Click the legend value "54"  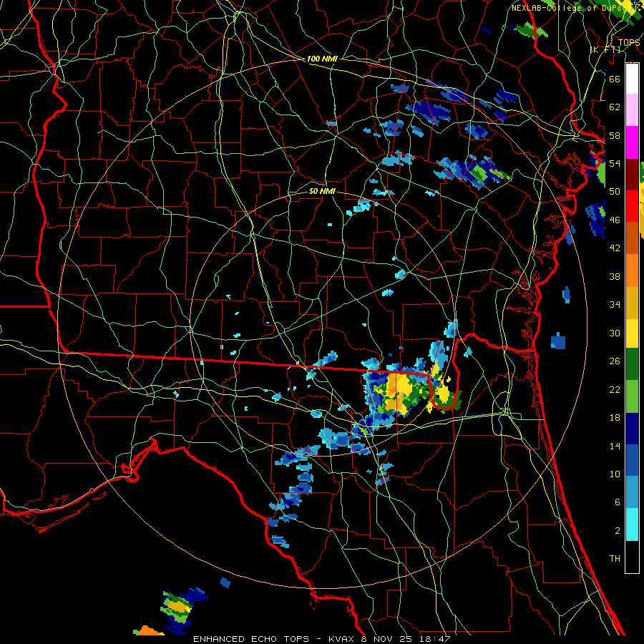615,163
